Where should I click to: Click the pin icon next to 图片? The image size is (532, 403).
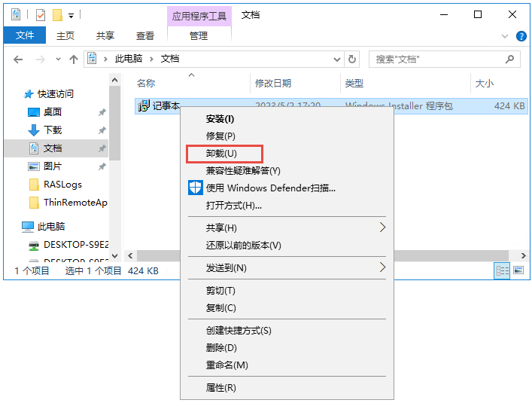pyautogui.click(x=102, y=166)
